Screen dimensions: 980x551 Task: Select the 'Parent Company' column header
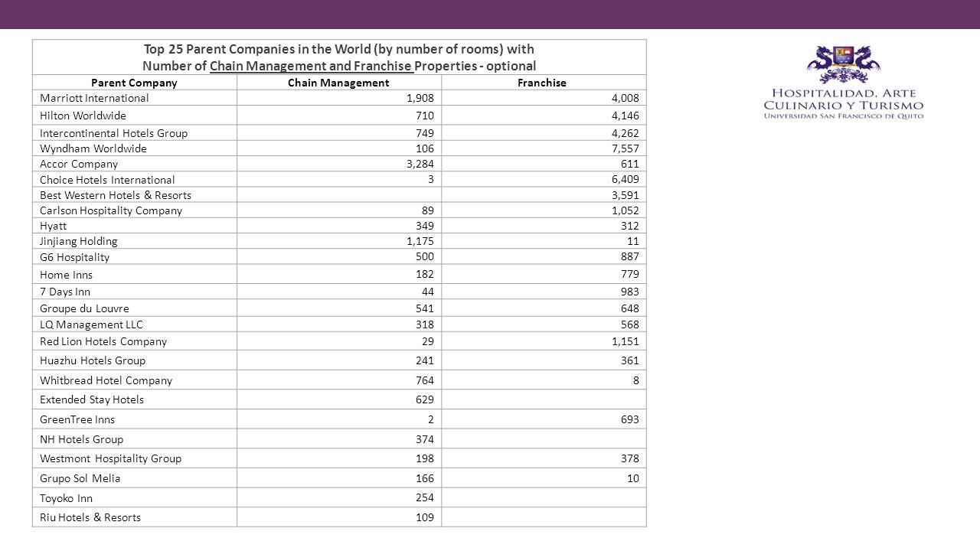click(x=134, y=83)
